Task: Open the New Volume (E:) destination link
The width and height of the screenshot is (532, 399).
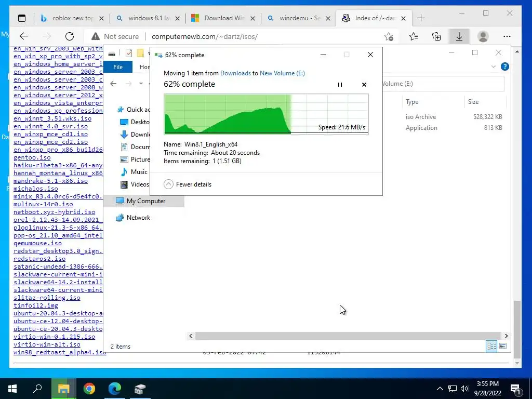Action: pyautogui.click(x=282, y=73)
